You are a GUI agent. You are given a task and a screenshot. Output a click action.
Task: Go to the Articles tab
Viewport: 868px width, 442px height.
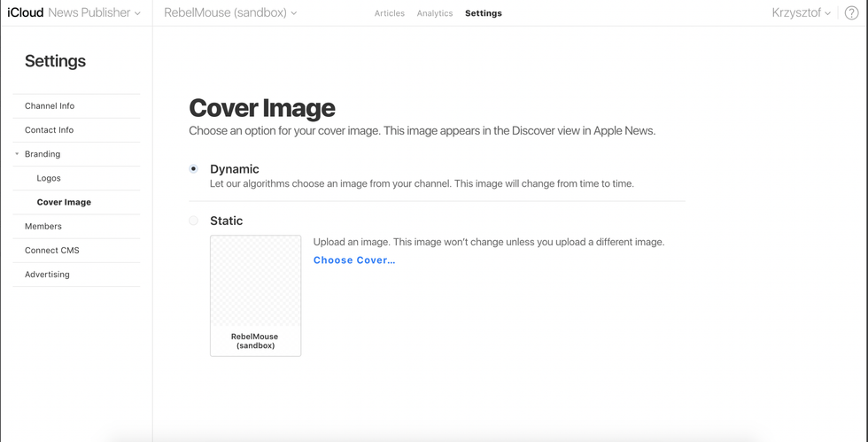(x=389, y=13)
